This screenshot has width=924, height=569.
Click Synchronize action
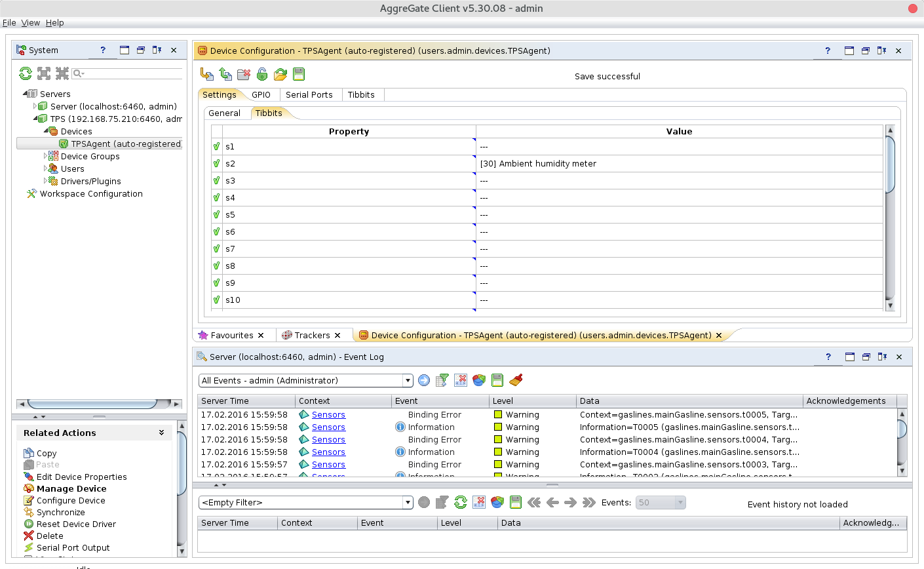(61, 512)
